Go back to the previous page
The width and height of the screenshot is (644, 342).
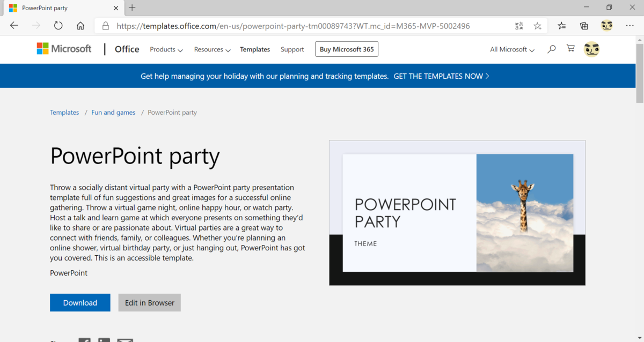pos(14,26)
